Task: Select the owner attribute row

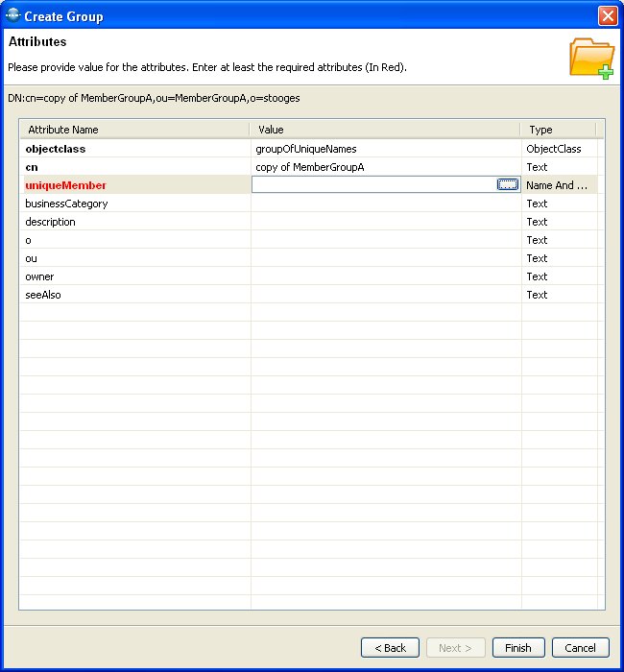Action: coord(39,276)
